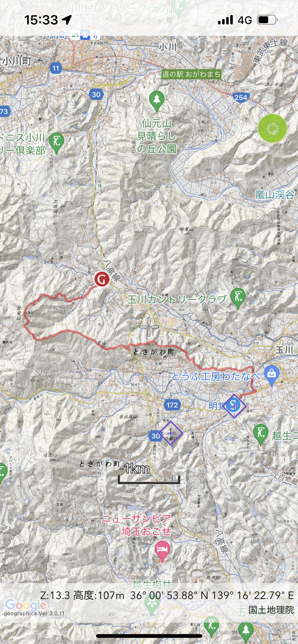The height and width of the screenshot is (644, 298).
Task: Tap the 国土地理院 attribution text
Action: [x=271, y=610]
